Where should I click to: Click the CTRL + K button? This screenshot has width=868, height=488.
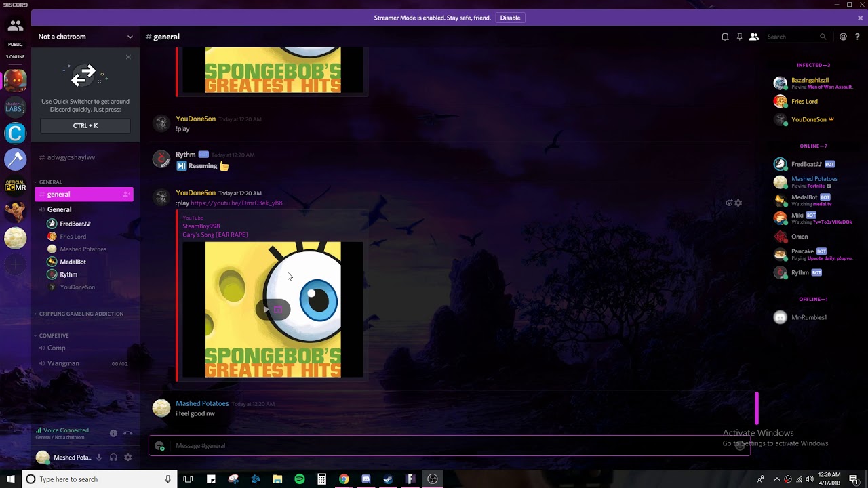pos(85,125)
